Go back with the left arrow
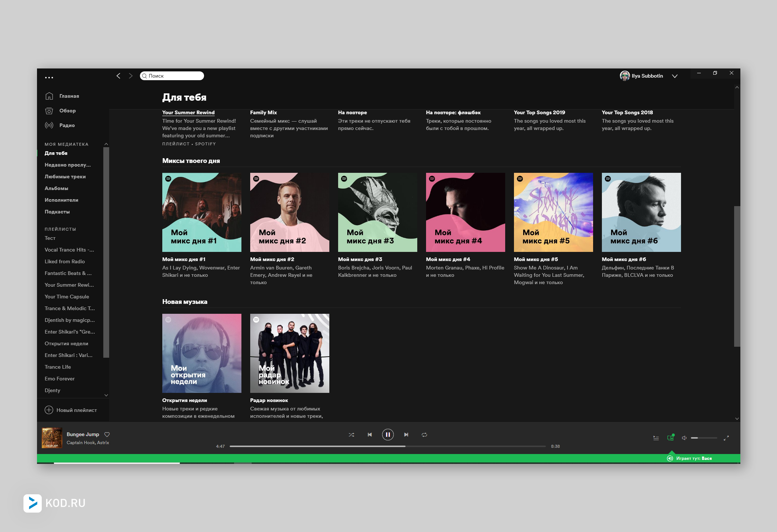This screenshot has height=532, width=777. coord(118,76)
